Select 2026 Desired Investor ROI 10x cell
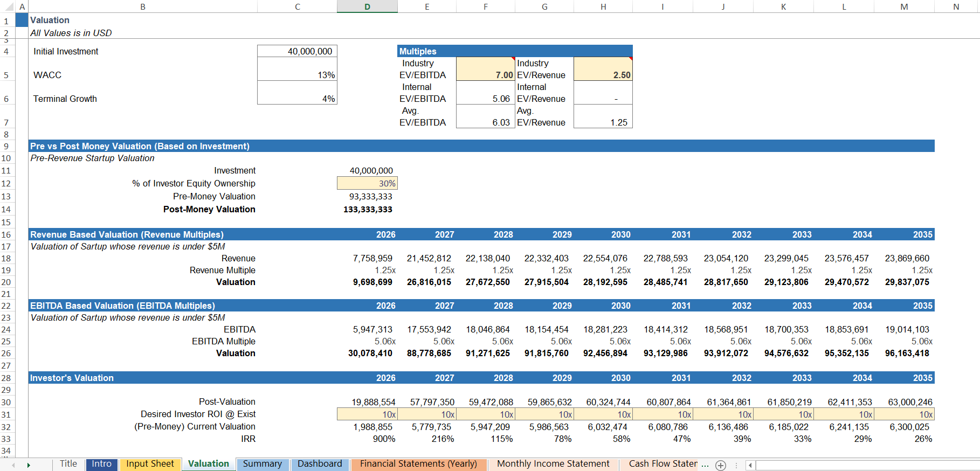Screen dimensions: 980x471 pyautogui.click(x=367, y=414)
